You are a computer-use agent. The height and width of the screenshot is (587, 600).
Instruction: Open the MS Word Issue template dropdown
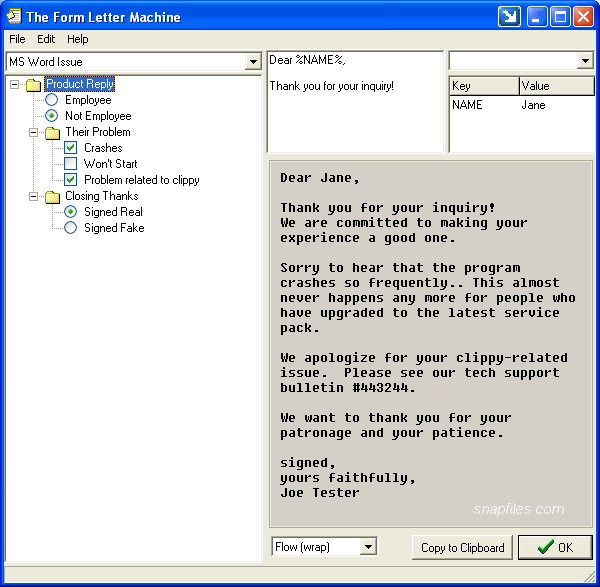point(253,62)
